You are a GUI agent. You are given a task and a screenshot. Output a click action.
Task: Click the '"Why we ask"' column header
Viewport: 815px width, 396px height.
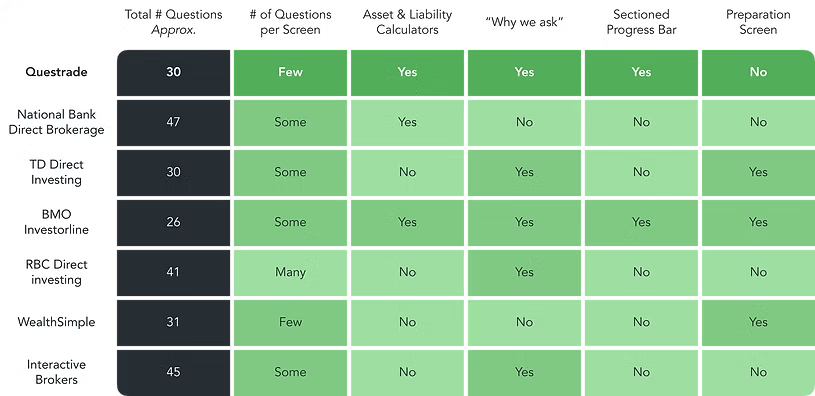(x=524, y=22)
